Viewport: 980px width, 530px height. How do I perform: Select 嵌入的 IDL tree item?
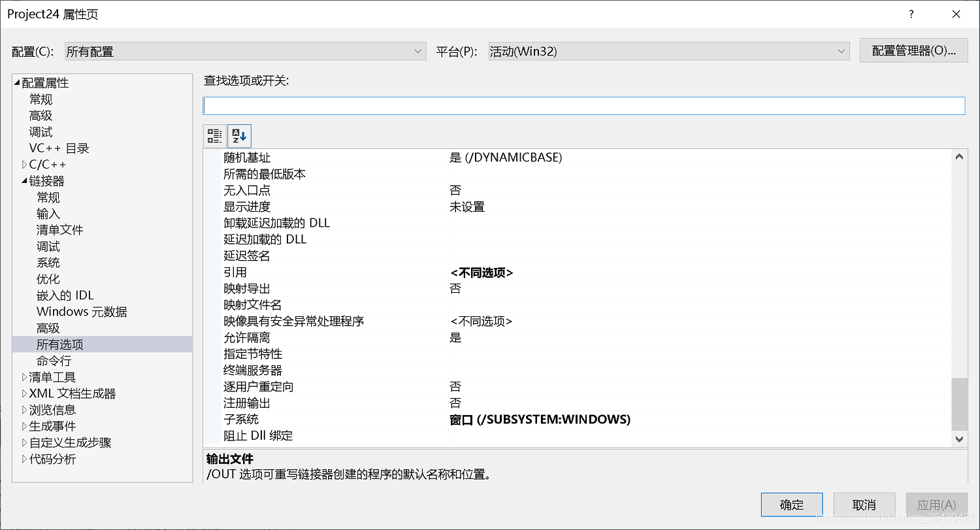point(65,295)
